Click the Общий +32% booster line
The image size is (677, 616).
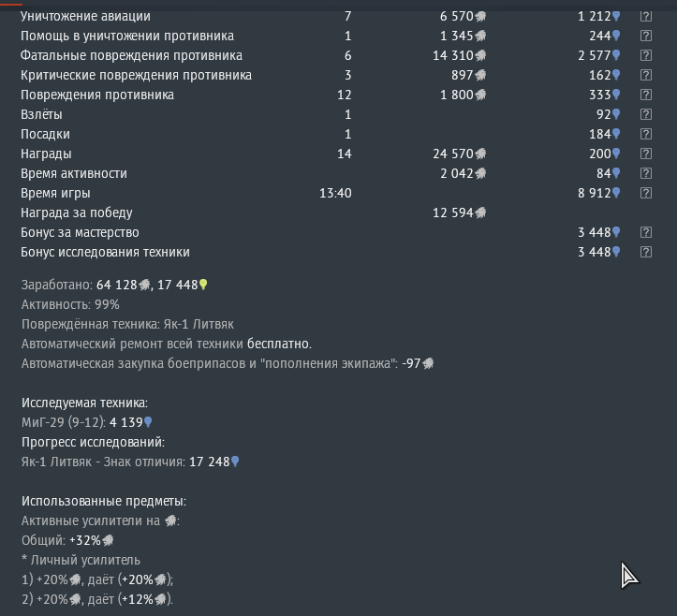click(x=67, y=540)
